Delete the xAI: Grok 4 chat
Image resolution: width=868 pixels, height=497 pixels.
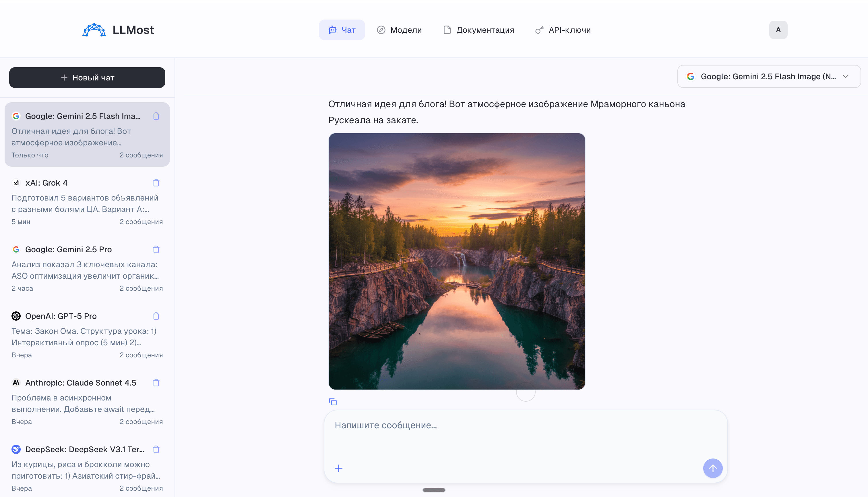[156, 183]
